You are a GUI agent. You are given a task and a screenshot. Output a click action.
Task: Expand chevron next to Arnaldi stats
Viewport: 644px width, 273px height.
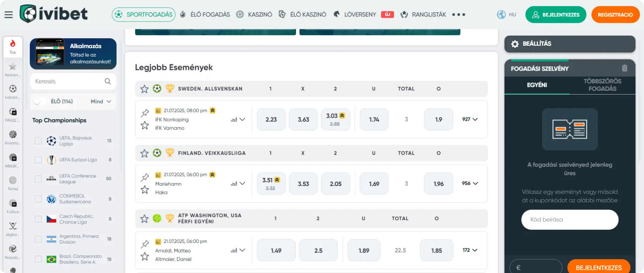click(x=242, y=250)
